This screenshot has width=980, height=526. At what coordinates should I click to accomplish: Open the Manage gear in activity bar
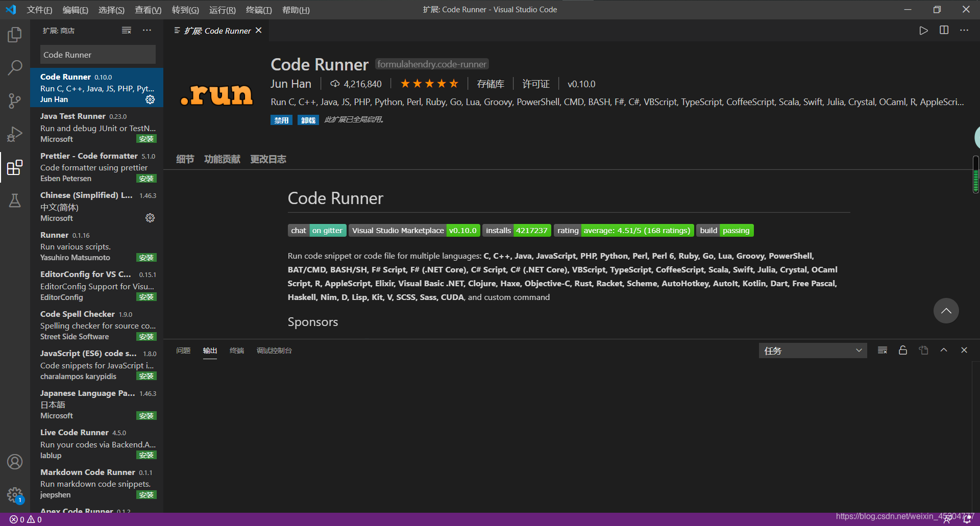(15, 494)
